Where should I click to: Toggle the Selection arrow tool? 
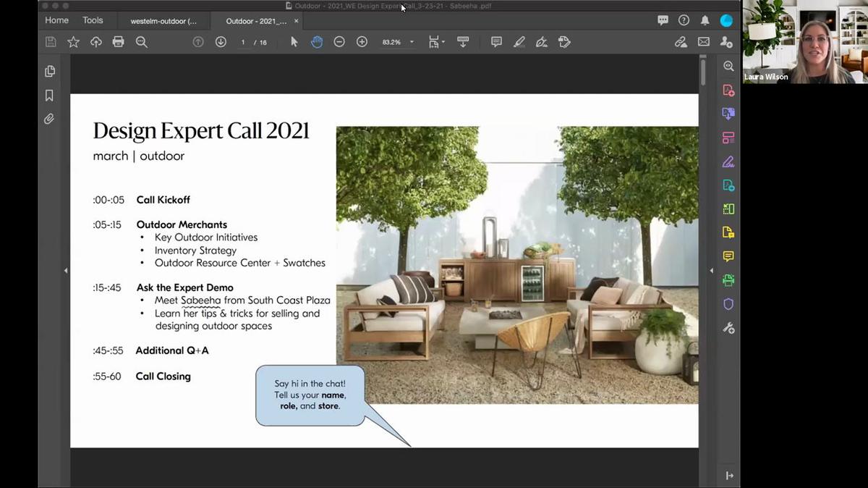tap(294, 42)
